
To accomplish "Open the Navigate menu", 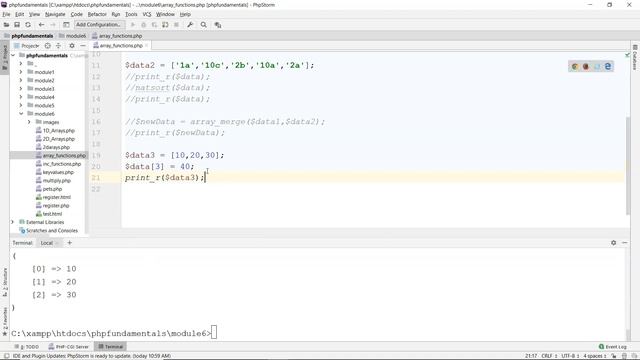I will [55, 14].
